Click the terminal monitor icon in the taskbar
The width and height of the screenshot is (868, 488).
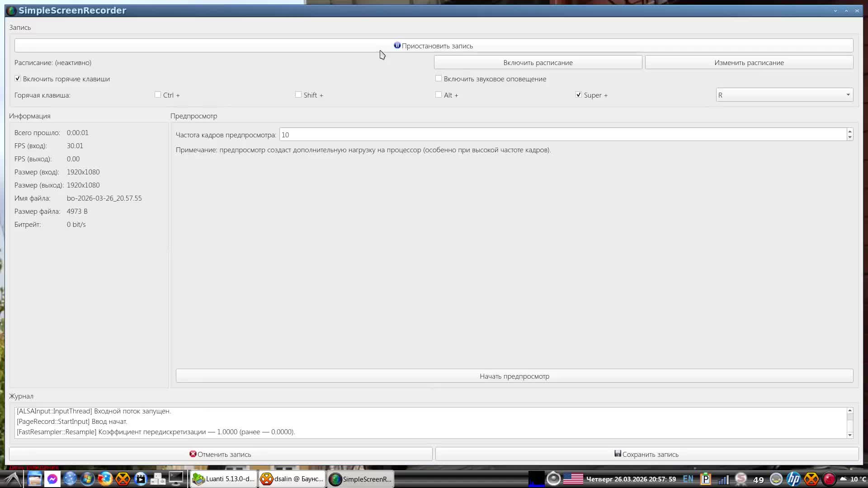(x=176, y=478)
